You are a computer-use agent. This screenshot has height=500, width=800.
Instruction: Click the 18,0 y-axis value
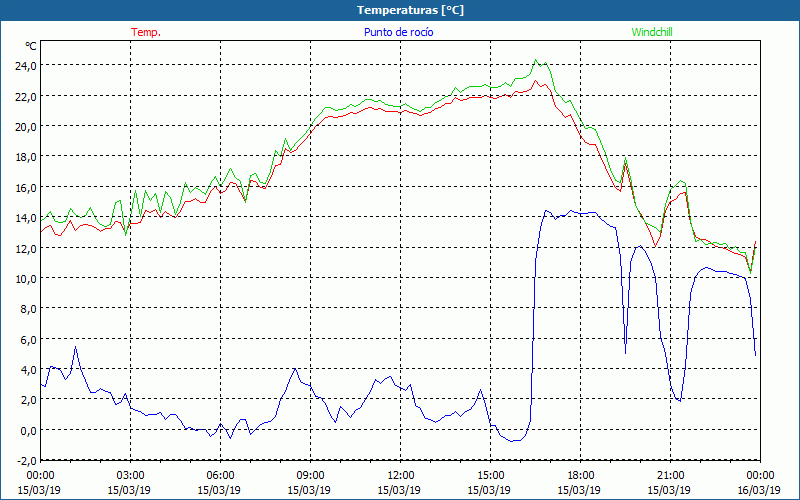[26, 157]
